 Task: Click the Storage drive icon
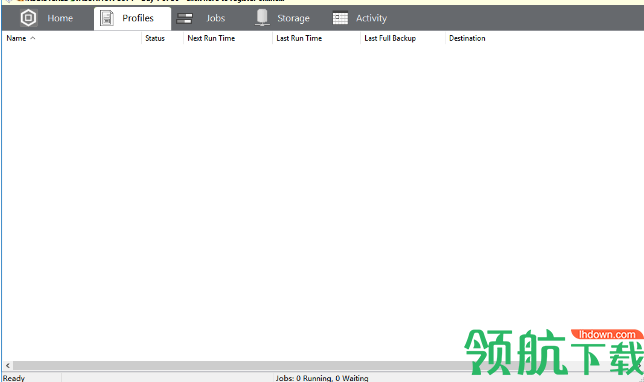pos(262,18)
